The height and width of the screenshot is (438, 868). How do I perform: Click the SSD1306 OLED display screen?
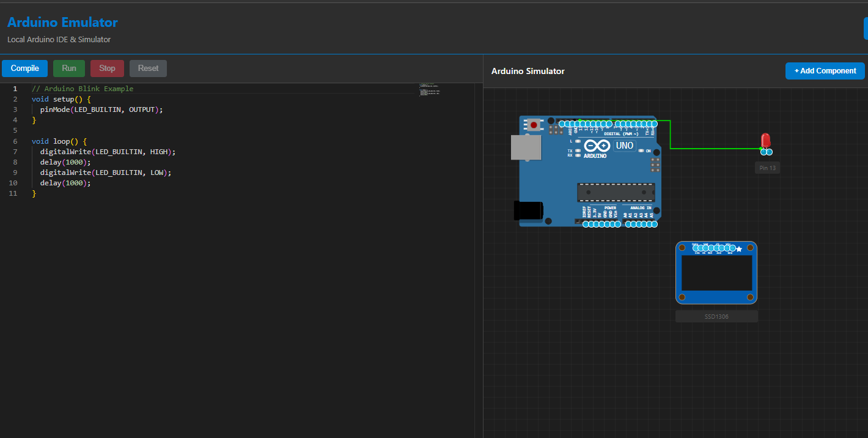click(716, 273)
